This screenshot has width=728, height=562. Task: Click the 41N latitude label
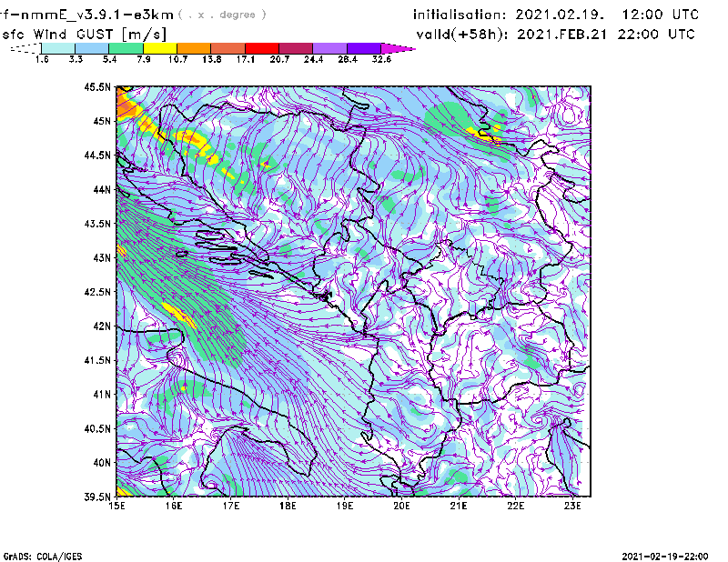click(102, 395)
